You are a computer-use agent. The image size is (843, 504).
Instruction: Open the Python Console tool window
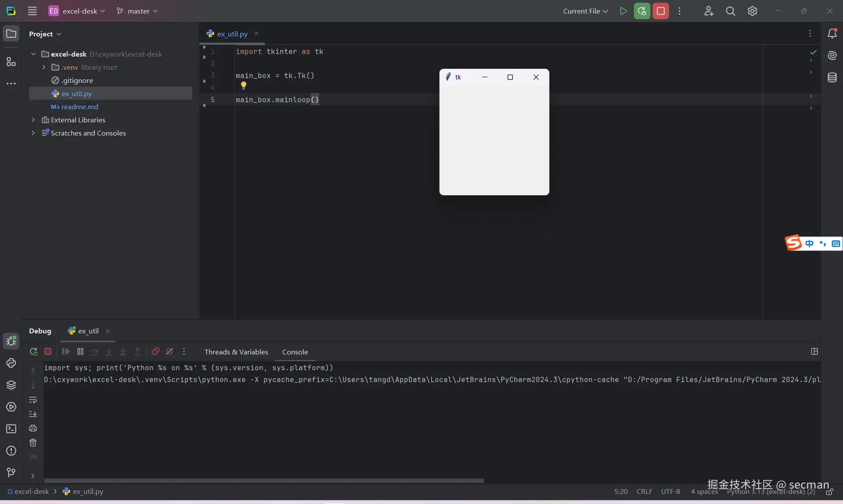11,363
